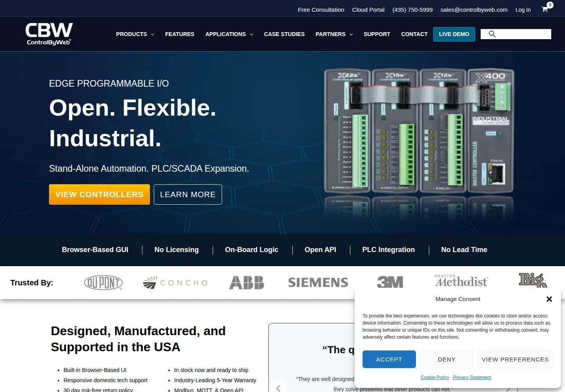The image size is (565, 392).
Task: Accept cookies in consent dialog
Action: pyautogui.click(x=389, y=359)
